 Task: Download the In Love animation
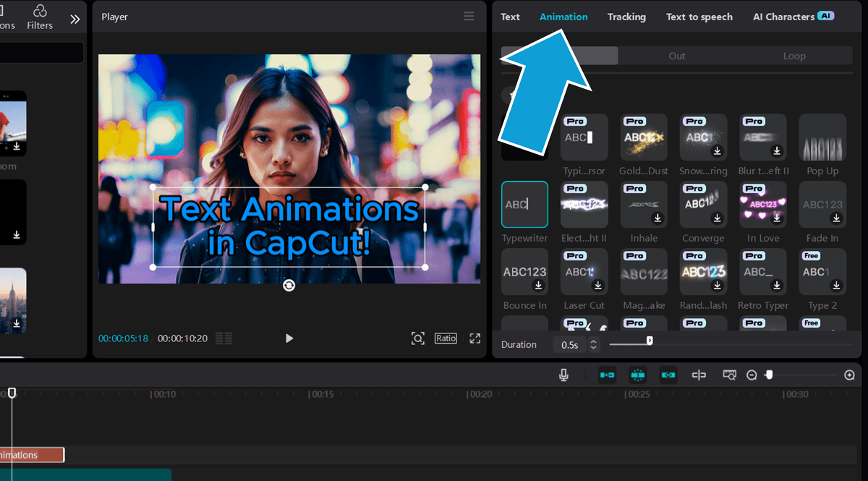(x=777, y=218)
